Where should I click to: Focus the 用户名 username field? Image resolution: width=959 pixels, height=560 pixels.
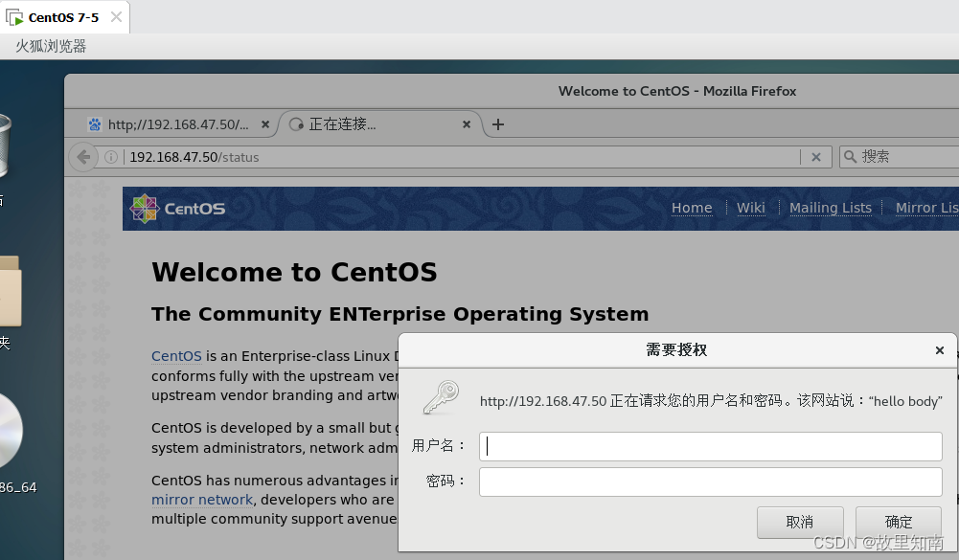[710, 446]
